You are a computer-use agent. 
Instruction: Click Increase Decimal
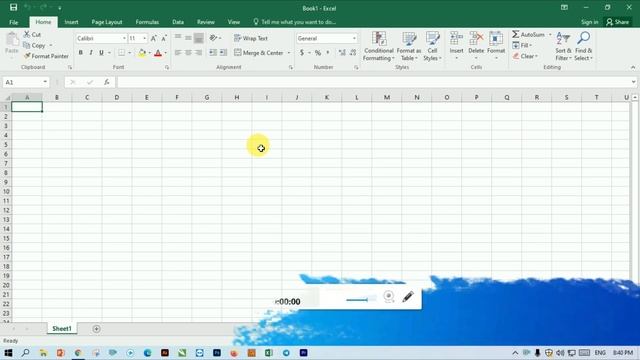tap(342, 53)
